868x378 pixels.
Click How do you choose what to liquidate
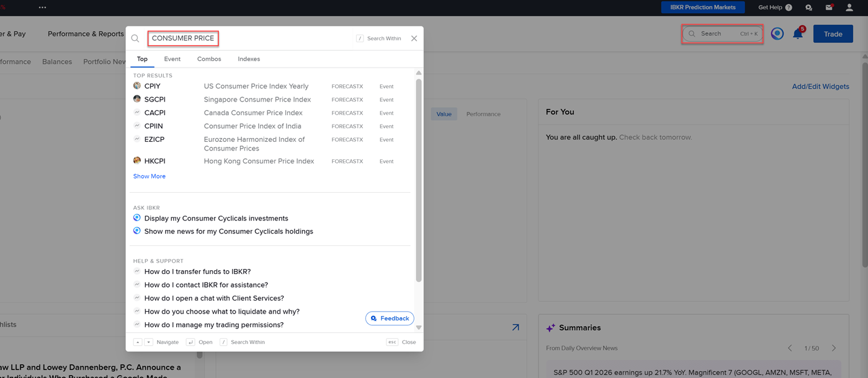pyautogui.click(x=221, y=312)
